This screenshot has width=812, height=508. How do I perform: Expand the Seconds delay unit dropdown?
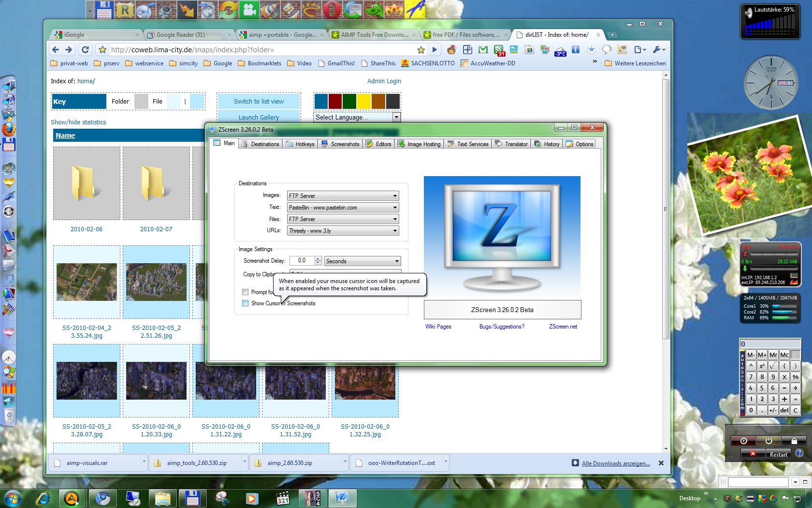click(396, 261)
